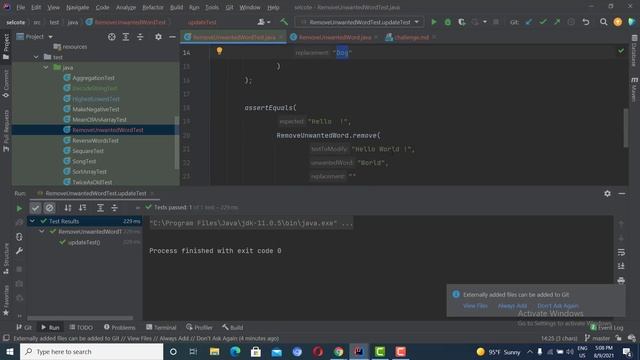This screenshot has width=640, height=360.
Task: Sort test results by duration
Action: (x=82, y=208)
